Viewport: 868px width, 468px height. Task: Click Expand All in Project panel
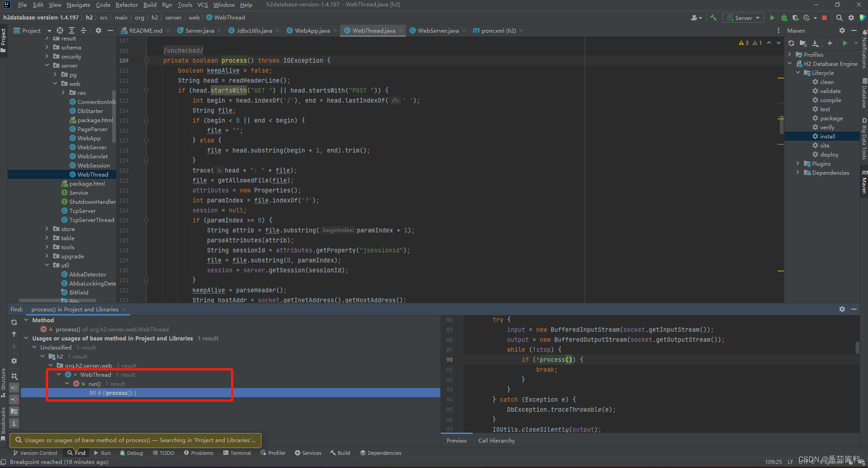coord(72,30)
